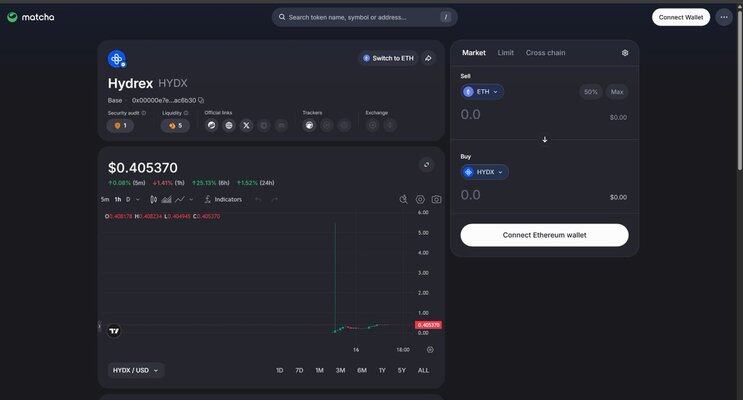Show Liquidity info tooltip icon
743x400 pixels.
[x=186, y=113]
